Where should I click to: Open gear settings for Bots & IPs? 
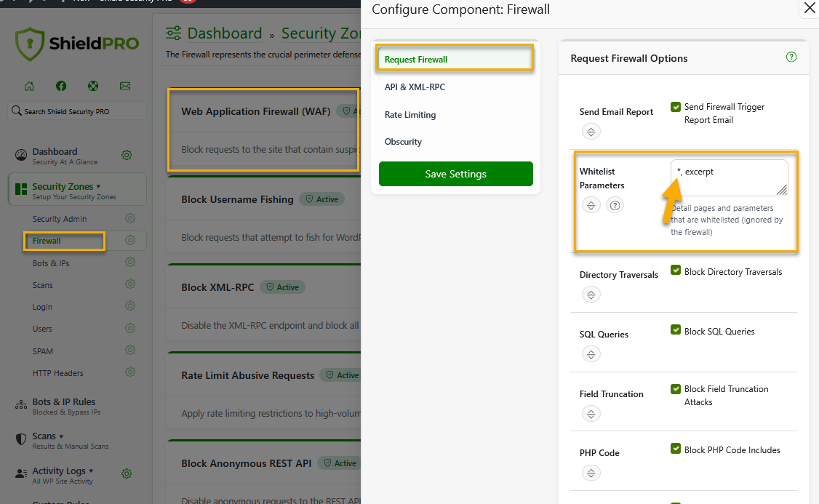130,263
